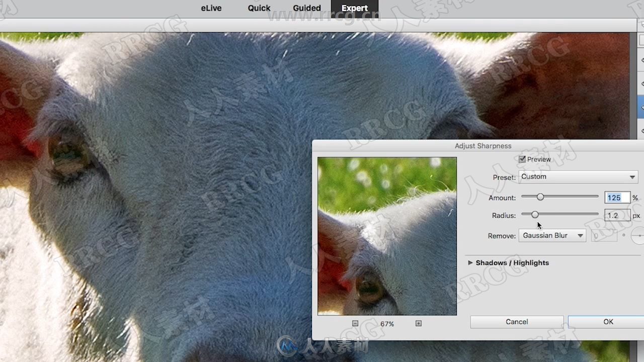
Task: Click the Preset: label
Action: 504,177
